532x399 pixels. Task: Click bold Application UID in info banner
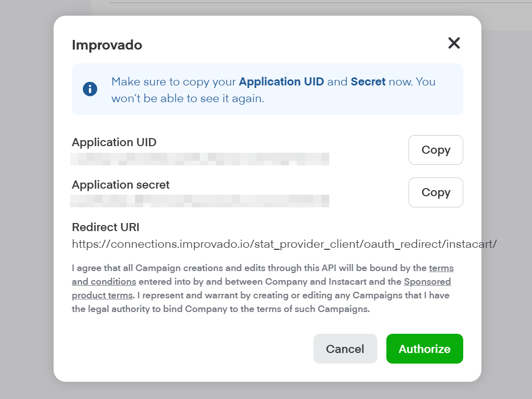tap(281, 82)
